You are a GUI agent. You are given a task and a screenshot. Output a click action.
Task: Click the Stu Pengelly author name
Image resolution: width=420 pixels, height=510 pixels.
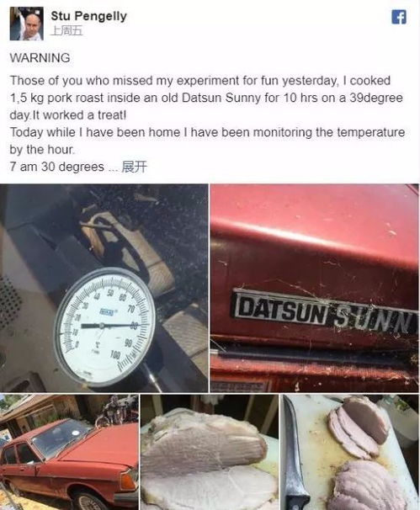88,16
